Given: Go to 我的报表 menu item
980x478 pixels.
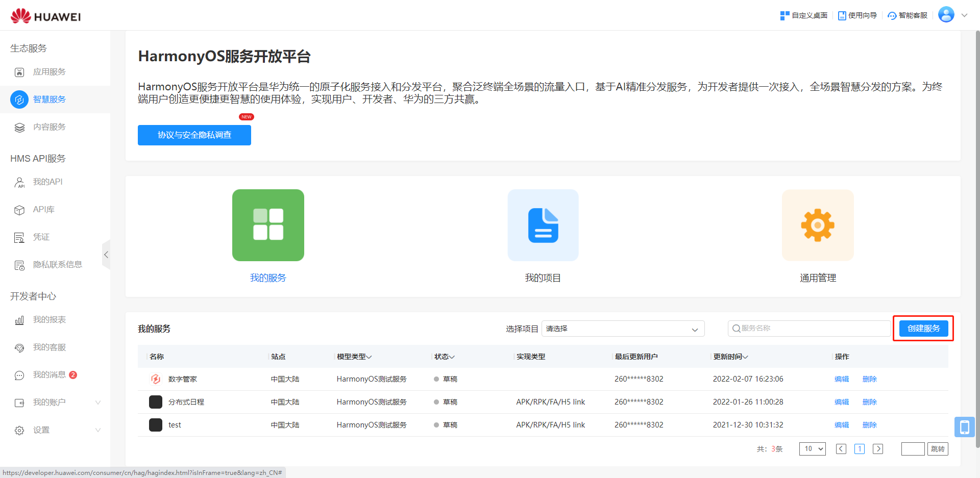Looking at the screenshot, I should click(49, 320).
